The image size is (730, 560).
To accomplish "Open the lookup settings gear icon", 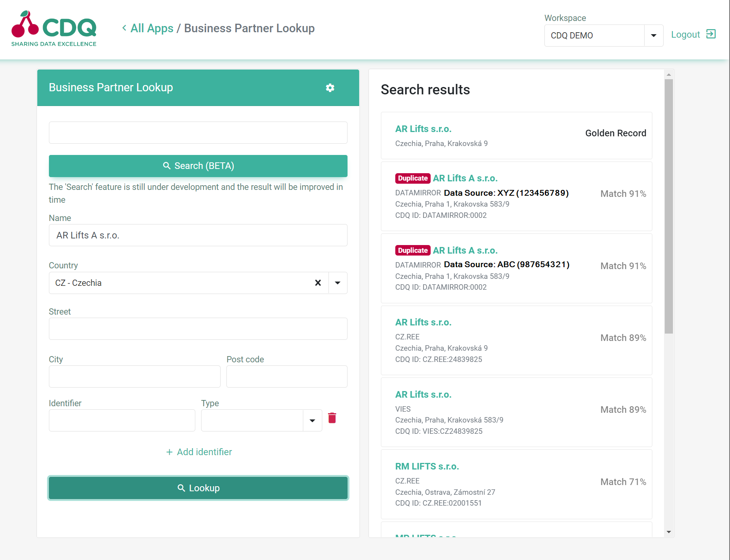I will [x=330, y=88].
